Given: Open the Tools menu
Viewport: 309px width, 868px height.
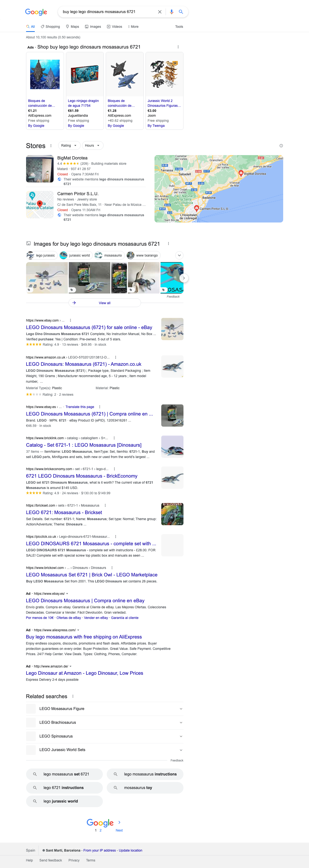Looking at the screenshot, I should tap(179, 27).
